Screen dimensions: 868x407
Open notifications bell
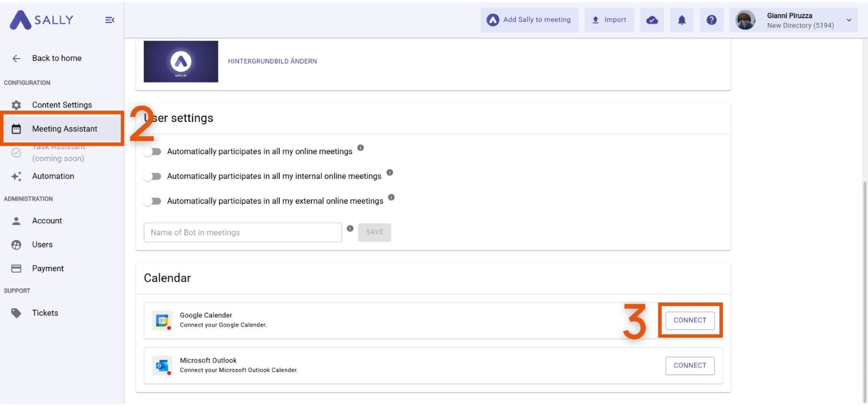[x=682, y=20]
